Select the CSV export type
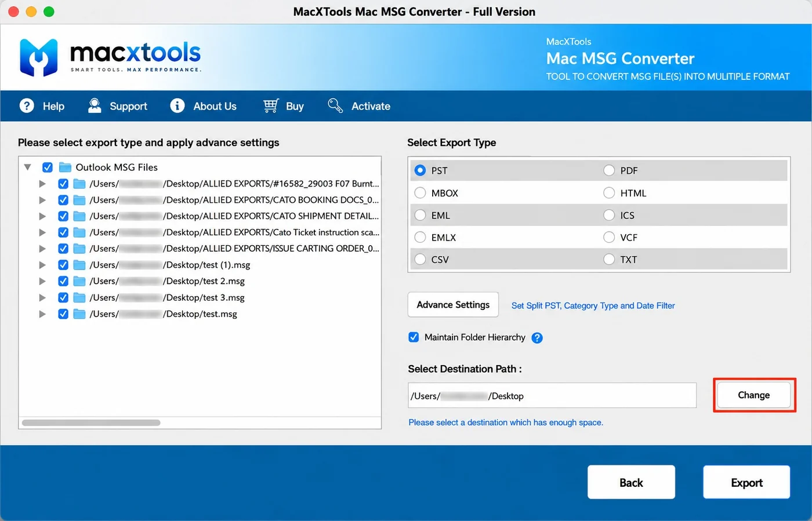This screenshot has width=812, height=521. pyautogui.click(x=420, y=260)
